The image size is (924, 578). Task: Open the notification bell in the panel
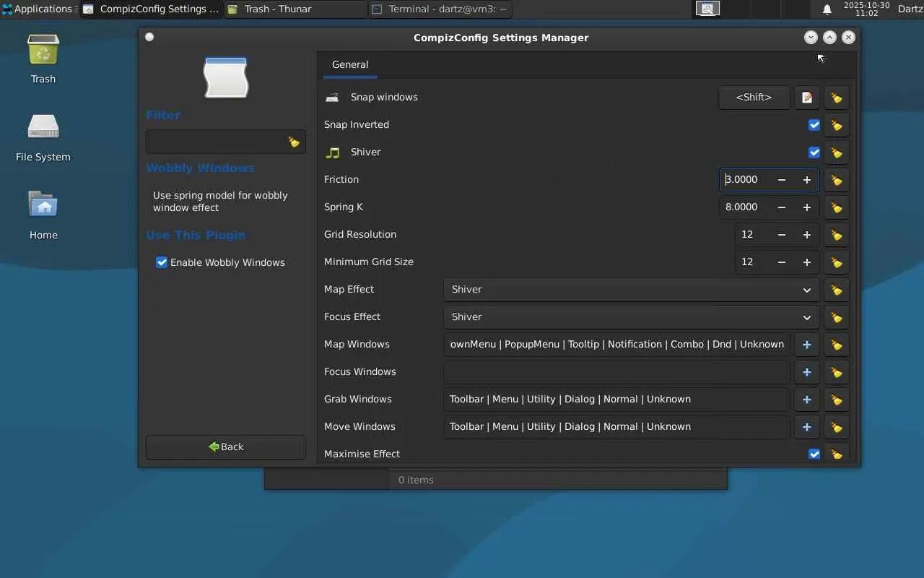pyautogui.click(x=827, y=9)
